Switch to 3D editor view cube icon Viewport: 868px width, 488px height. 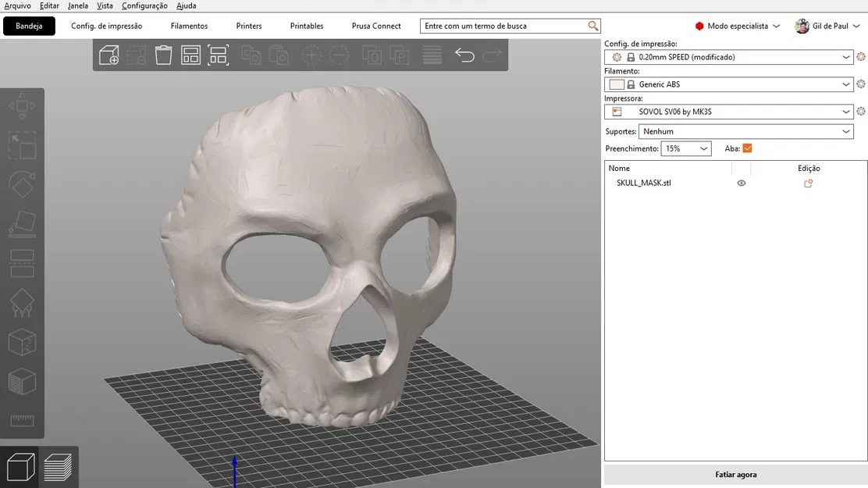click(x=20, y=467)
